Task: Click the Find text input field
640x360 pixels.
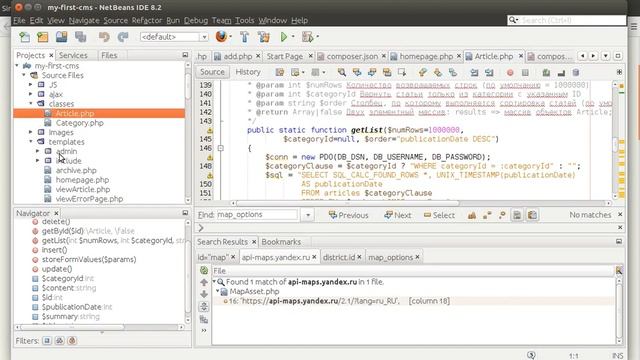Action: coord(257,215)
